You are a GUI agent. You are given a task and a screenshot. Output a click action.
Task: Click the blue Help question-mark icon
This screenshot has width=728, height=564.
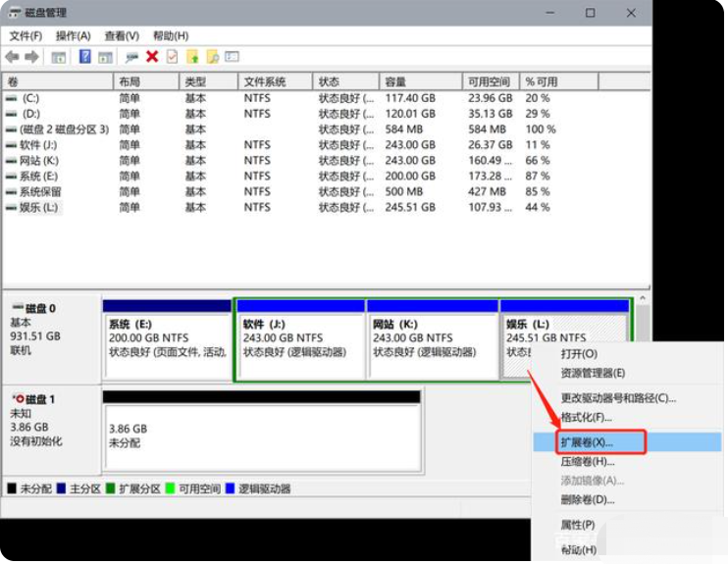point(84,57)
